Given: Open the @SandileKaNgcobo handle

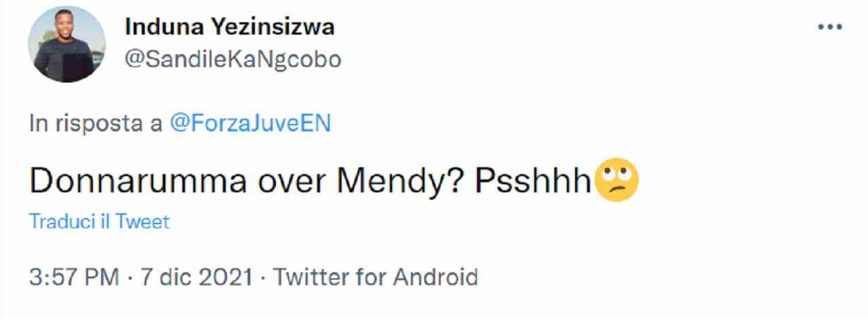Looking at the screenshot, I should (233, 60).
